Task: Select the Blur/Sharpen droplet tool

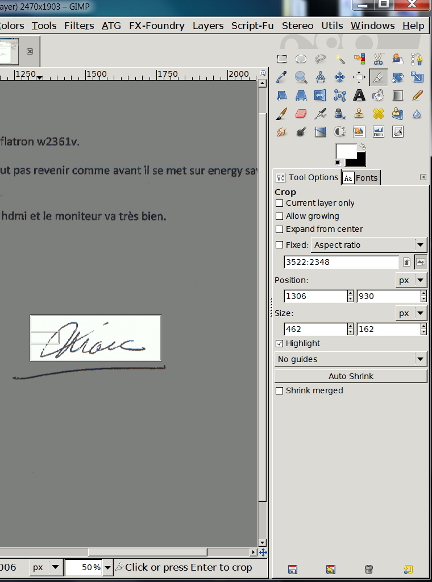Action: [417, 114]
